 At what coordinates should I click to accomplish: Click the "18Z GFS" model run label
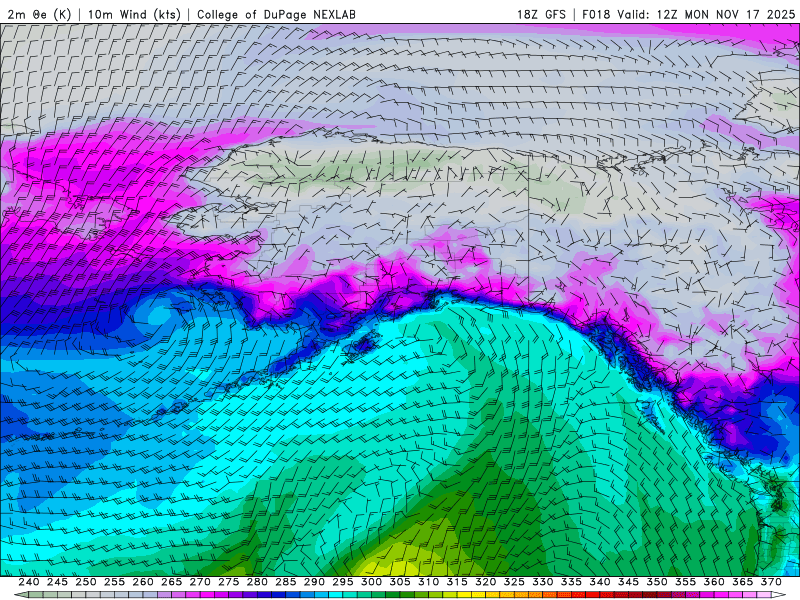541,14
